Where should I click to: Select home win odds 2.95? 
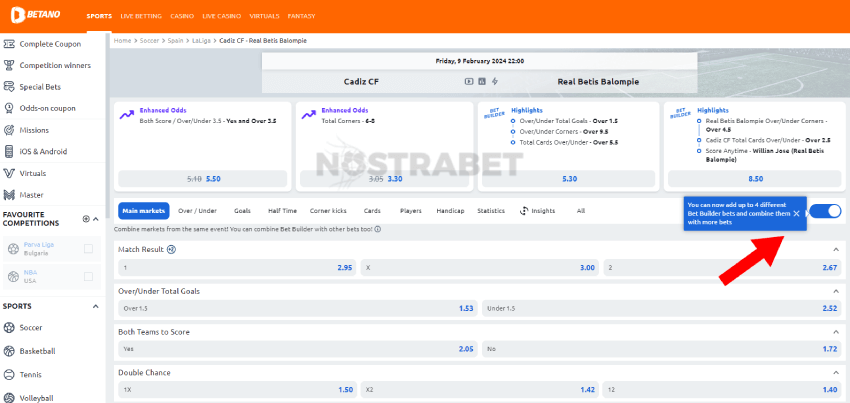(237, 267)
